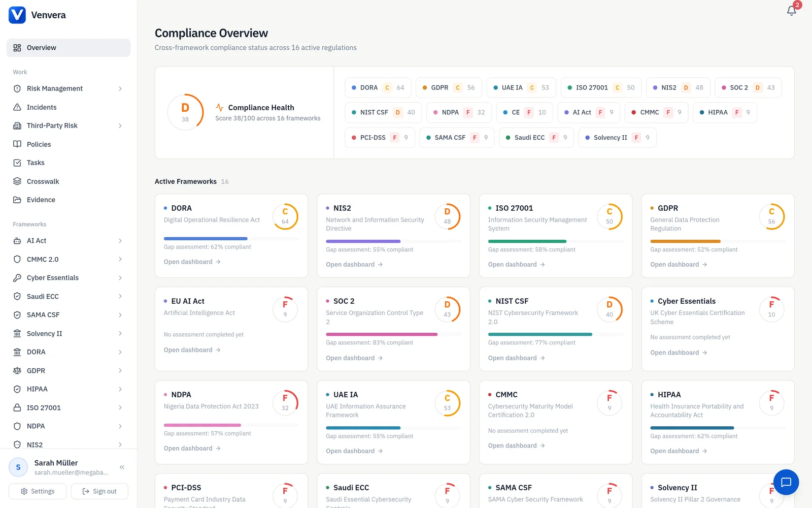Open dashboard on the GDPR card
Screen dimensions: 812x508
679,264
